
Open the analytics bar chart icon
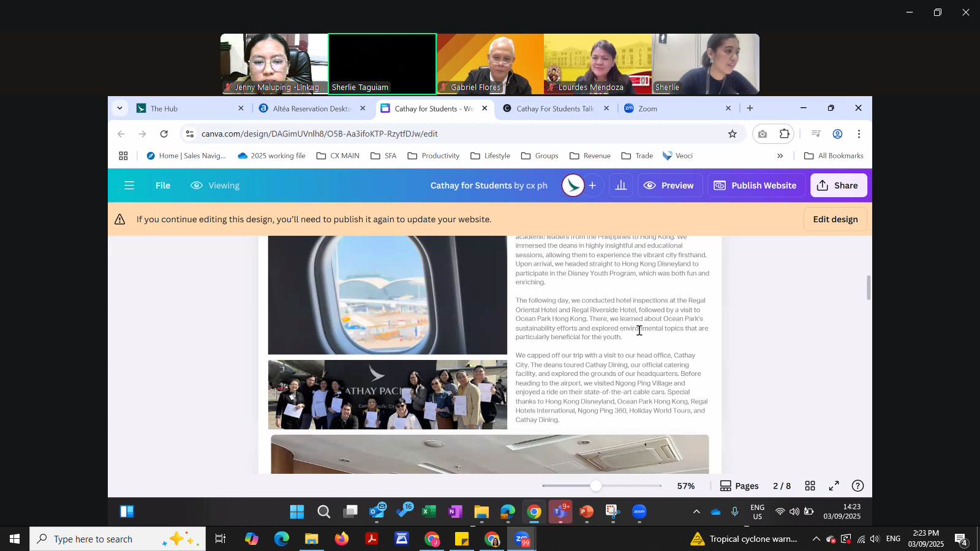[620, 186]
